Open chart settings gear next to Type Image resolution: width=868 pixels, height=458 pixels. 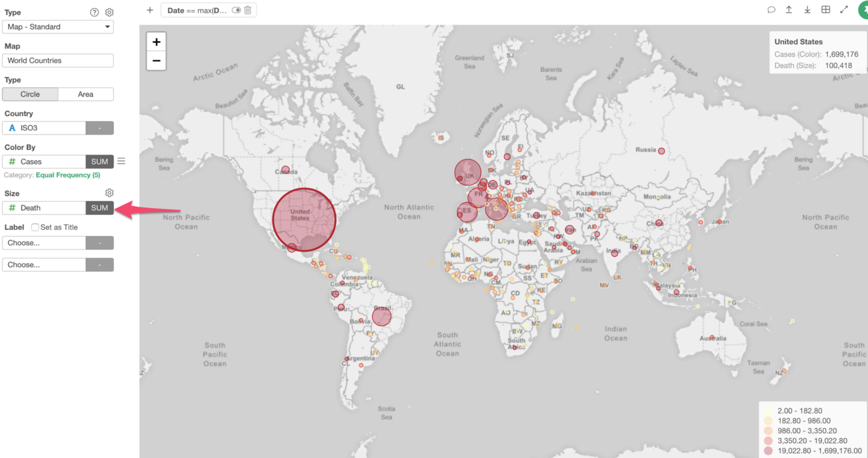(x=109, y=12)
